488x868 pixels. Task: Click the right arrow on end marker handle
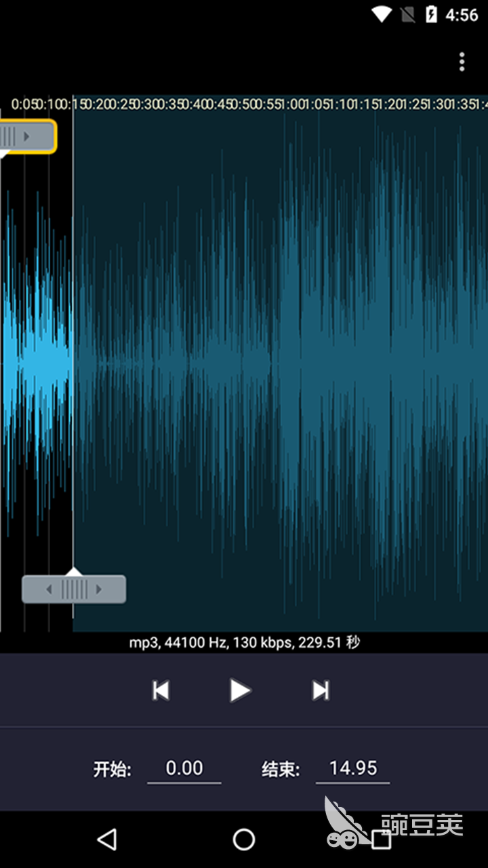[x=99, y=589]
